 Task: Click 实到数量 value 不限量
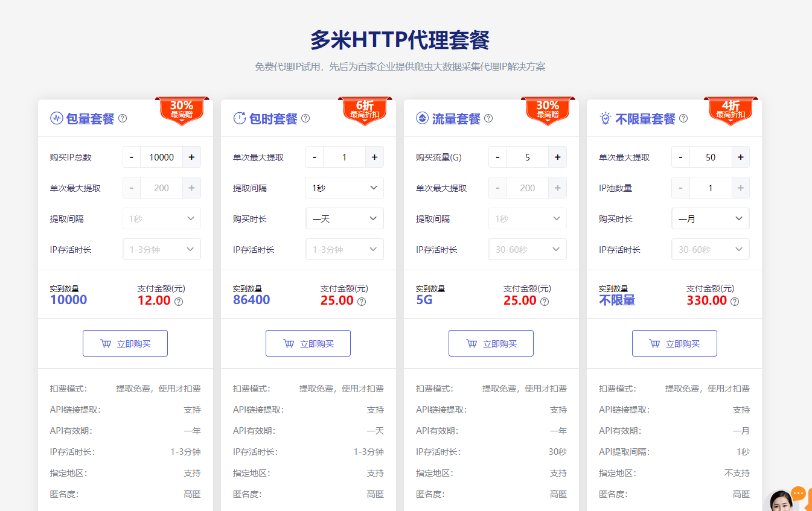[617, 300]
